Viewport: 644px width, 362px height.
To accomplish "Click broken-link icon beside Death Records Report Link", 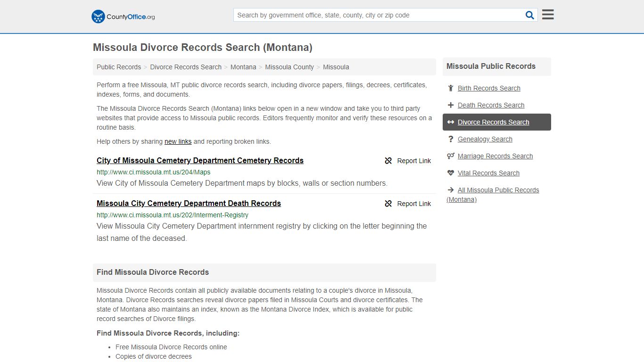I will click(388, 204).
